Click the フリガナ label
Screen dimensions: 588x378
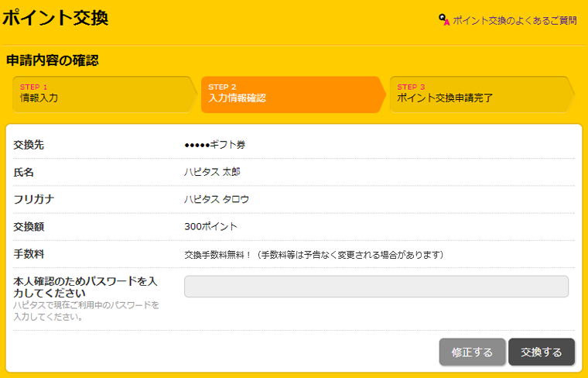coord(34,199)
